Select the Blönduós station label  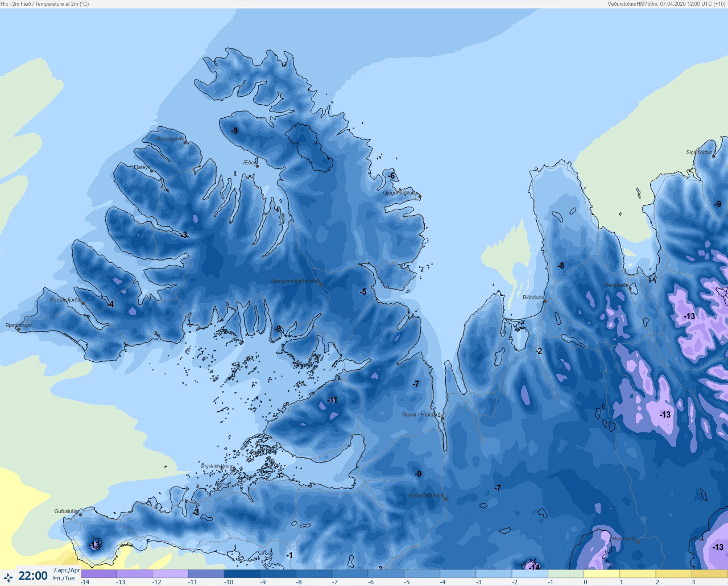tap(533, 298)
